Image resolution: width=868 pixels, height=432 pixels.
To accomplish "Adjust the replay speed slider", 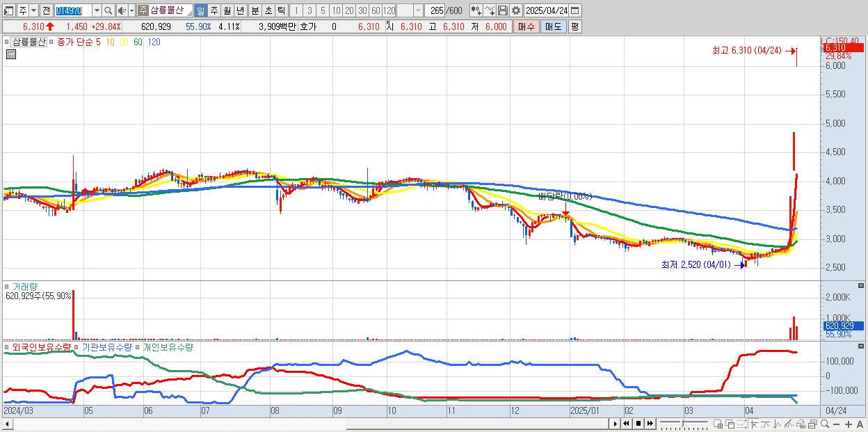I will pyautogui.click(x=684, y=424).
